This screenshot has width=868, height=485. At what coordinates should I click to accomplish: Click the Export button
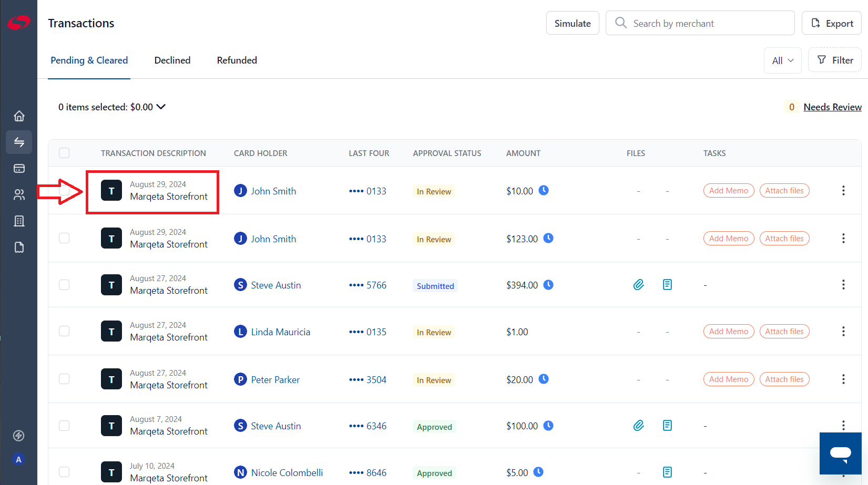[x=832, y=23]
